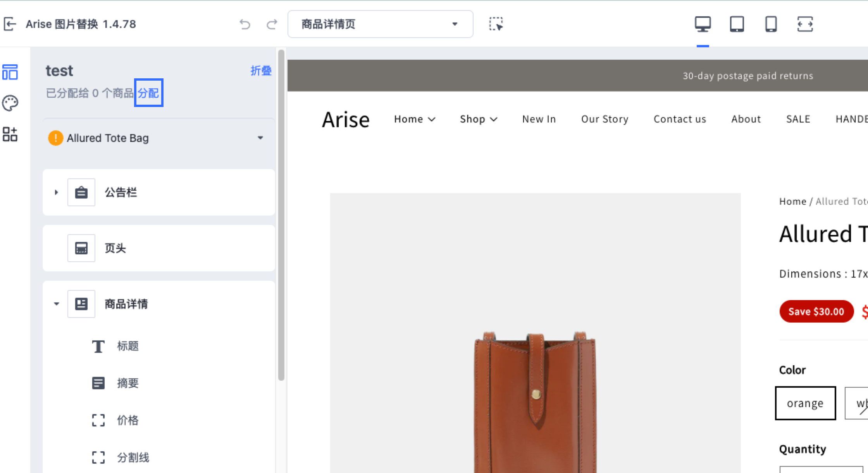Click the exit editor back icon
This screenshot has width=868, height=473.
coord(10,24)
